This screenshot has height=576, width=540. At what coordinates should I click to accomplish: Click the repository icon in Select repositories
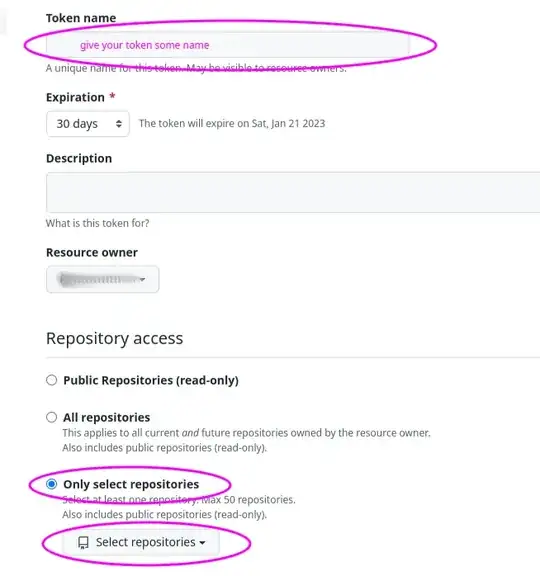[83, 543]
